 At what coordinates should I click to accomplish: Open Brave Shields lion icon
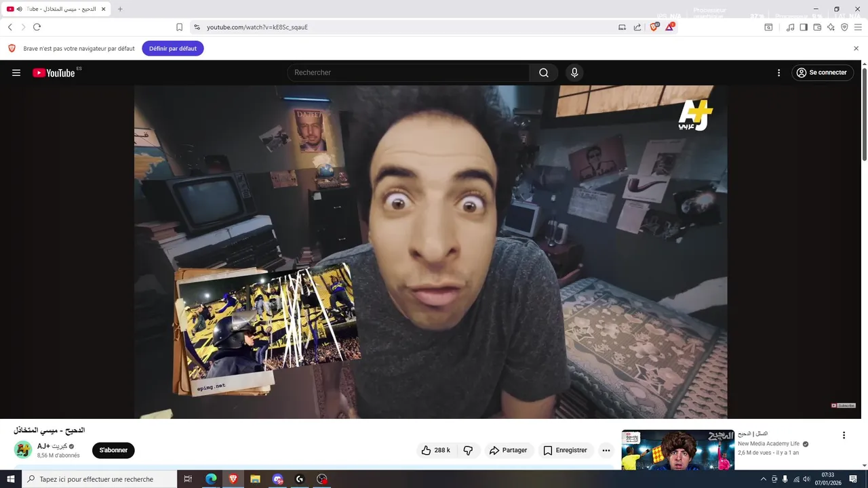pos(654,27)
